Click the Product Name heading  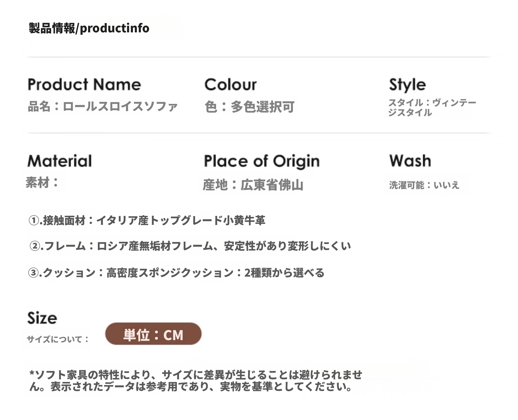[84, 84]
